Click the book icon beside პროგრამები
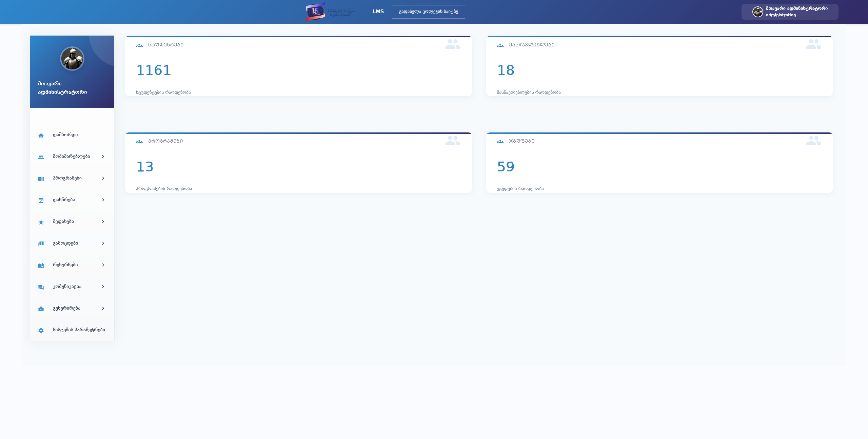 (41, 179)
